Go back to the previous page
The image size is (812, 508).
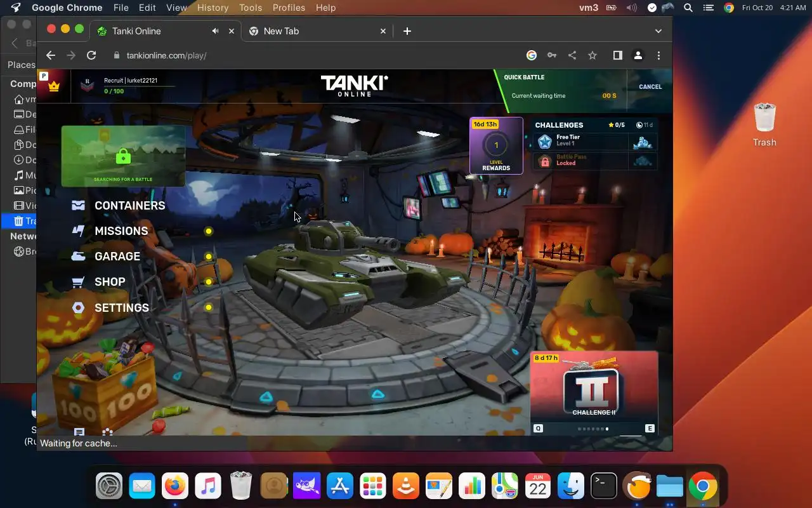pyautogui.click(x=51, y=55)
